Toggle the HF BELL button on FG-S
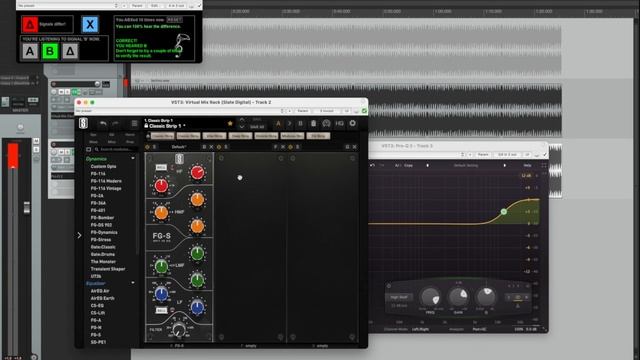The height and width of the screenshot is (360, 640). pyautogui.click(x=161, y=167)
